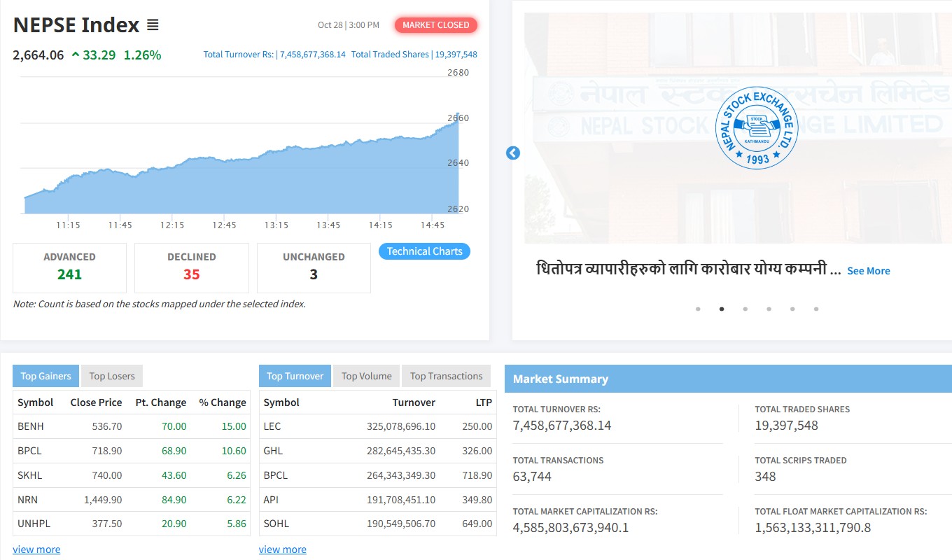The height and width of the screenshot is (560, 952).
Task: Click the Total Traded Shares value 19,397,548 in Market Summary
Action: pyautogui.click(x=786, y=426)
